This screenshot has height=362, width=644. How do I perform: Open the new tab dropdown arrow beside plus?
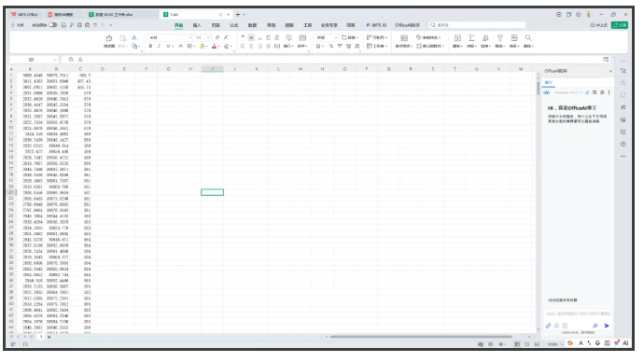pos(244,14)
